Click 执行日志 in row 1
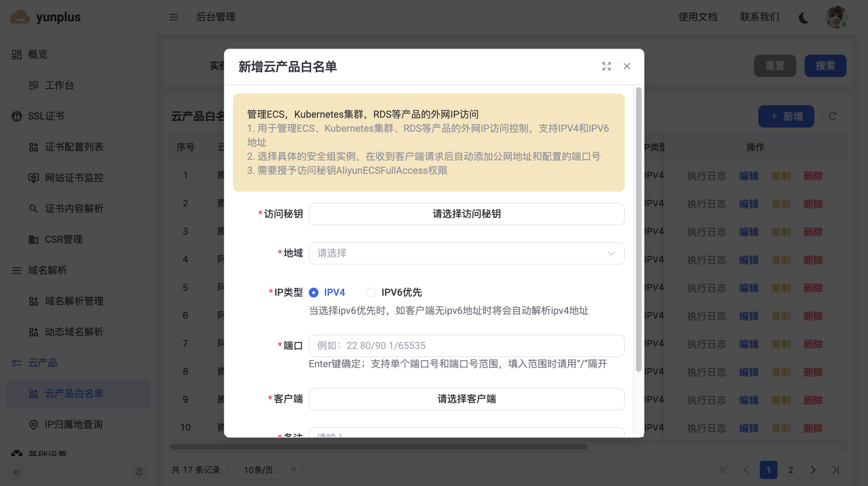This screenshot has width=868, height=486. 706,176
